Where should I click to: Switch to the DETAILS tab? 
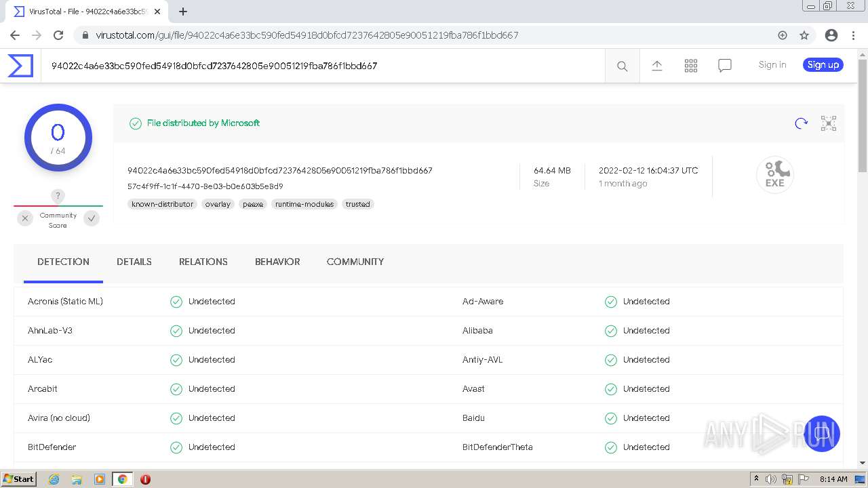click(x=134, y=262)
